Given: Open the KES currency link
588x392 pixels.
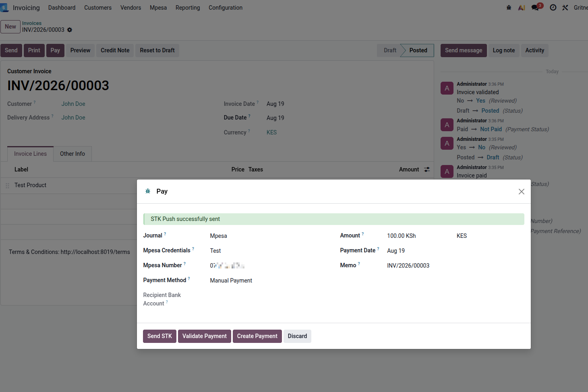Looking at the screenshot, I should coord(271,132).
